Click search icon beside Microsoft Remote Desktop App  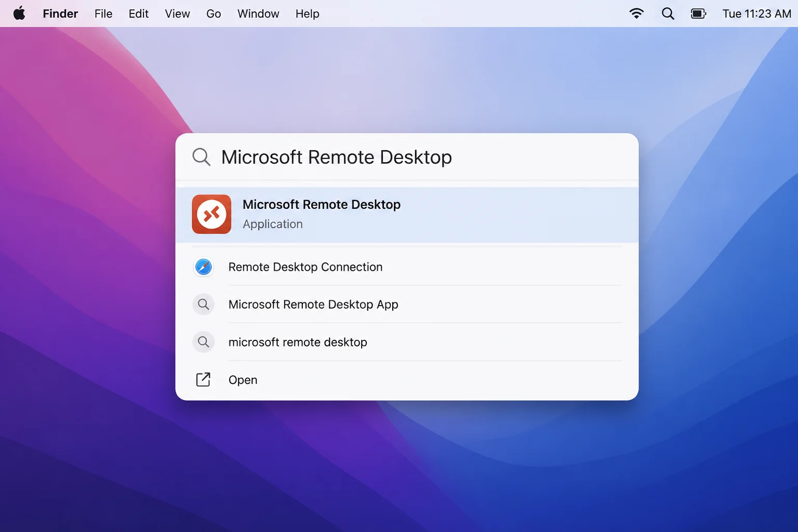point(204,304)
